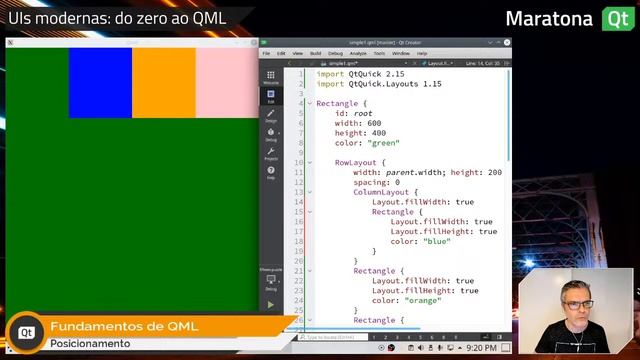Collapse the root Rectangle block at line 4
The width and height of the screenshot is (640, 360).
[310, 104]
